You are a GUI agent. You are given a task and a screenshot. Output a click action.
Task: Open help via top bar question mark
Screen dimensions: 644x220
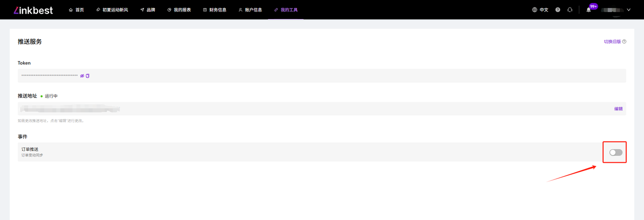click(x=557, y=10)
